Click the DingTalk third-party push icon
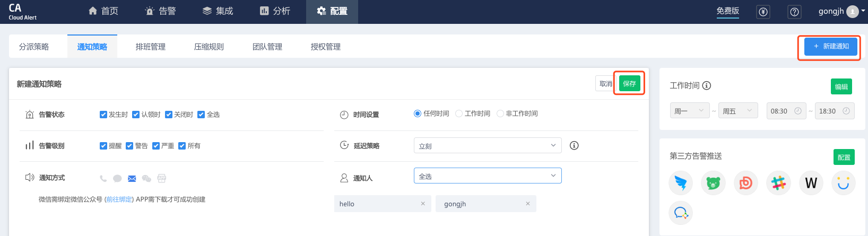The width and height of the screenshot is (868, 236). pos(681,183)
